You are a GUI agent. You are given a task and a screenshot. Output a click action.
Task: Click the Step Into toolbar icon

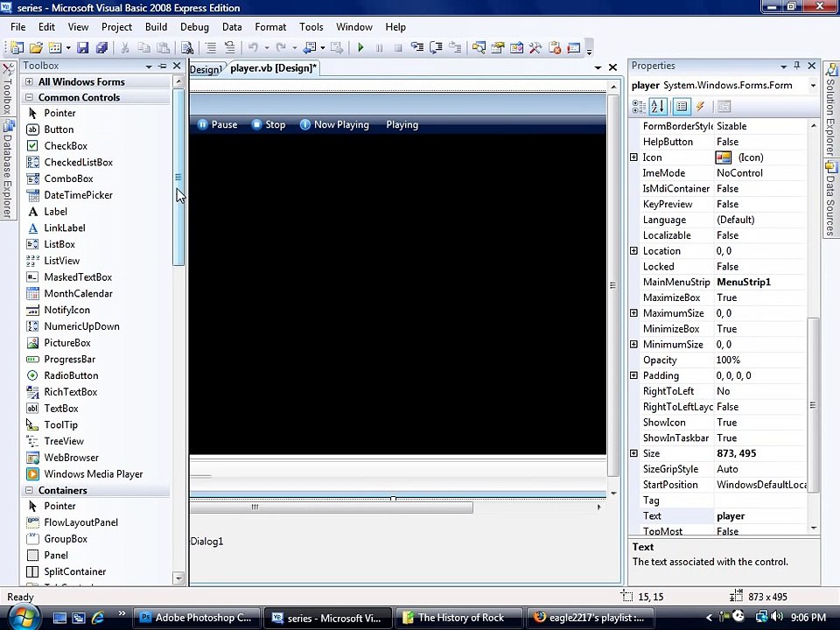pos(417,47)
